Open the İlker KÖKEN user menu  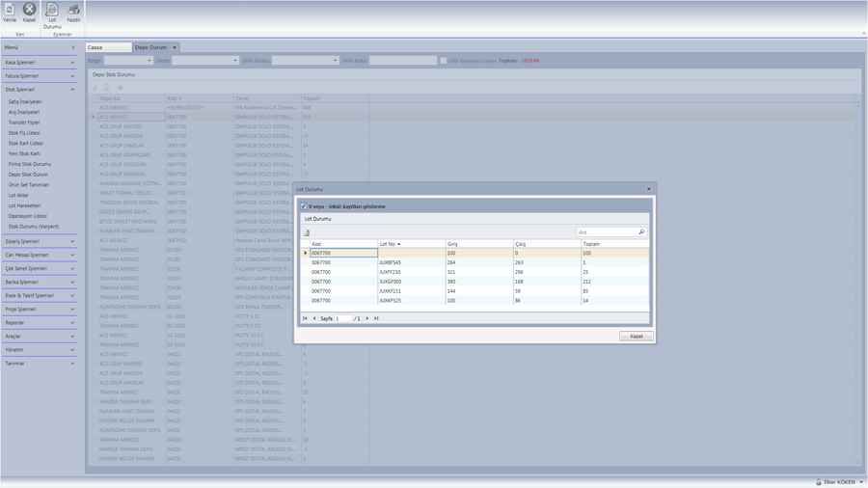839,482
